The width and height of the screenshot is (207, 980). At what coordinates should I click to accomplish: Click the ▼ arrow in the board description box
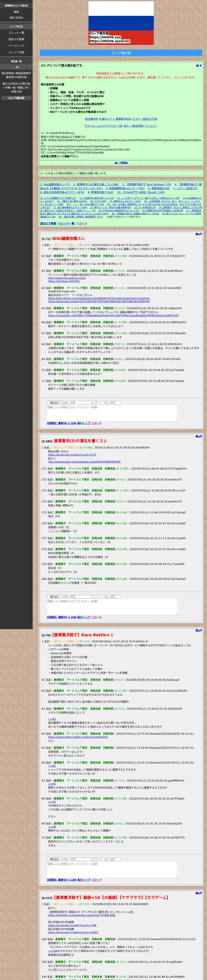click(200, 65)
